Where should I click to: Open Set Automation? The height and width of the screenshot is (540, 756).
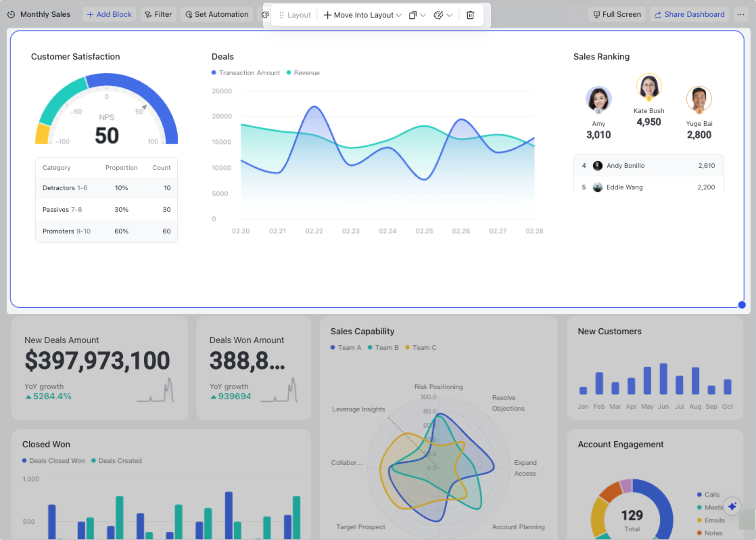tap(216, 14)
